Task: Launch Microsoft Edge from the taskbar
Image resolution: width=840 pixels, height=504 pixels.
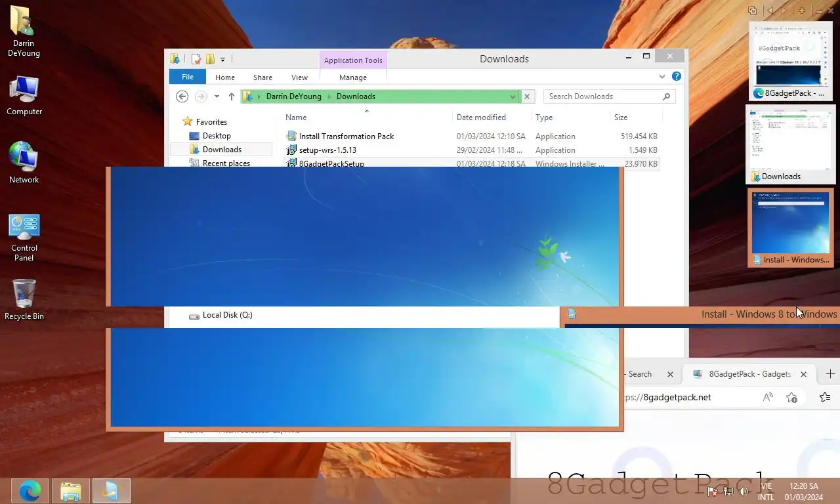Action: 30,490
